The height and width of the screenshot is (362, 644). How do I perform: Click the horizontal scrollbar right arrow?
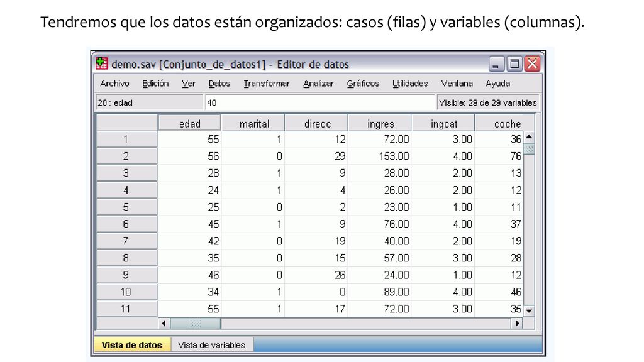click(x=517, y=324)
